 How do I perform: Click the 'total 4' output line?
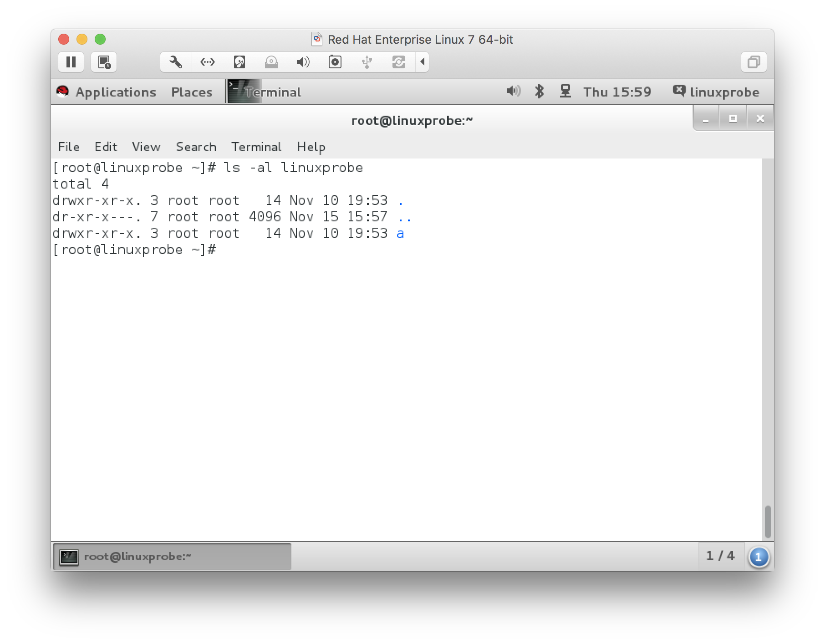[81, 184]
